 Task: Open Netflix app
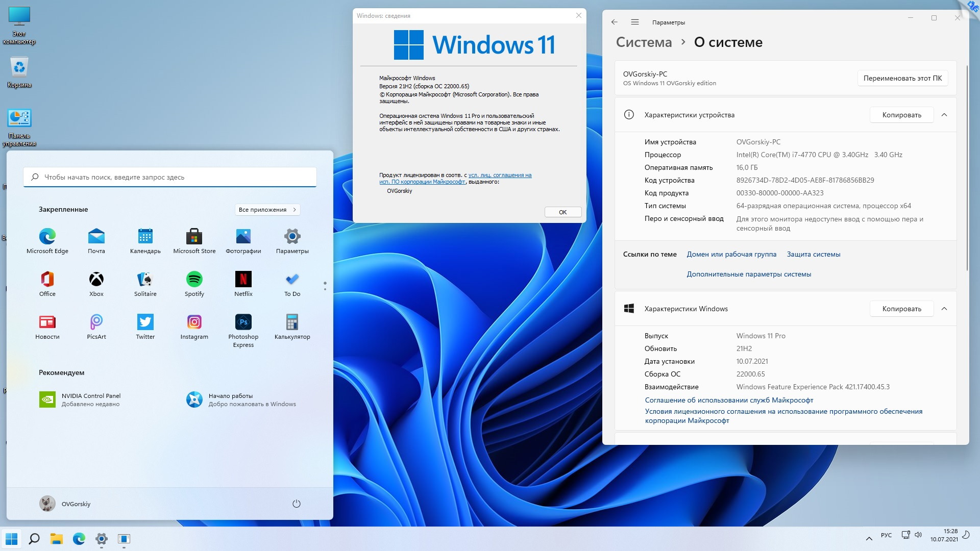click(243, 281)
